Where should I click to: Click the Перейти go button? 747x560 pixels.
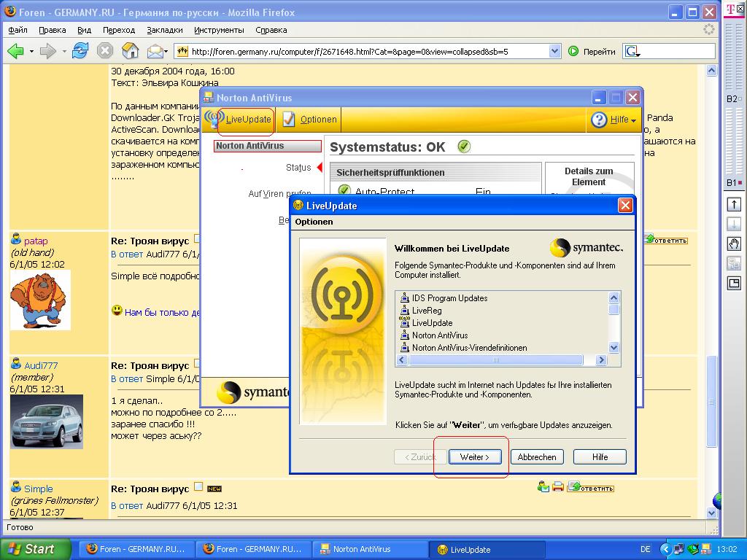click(592, 51)
